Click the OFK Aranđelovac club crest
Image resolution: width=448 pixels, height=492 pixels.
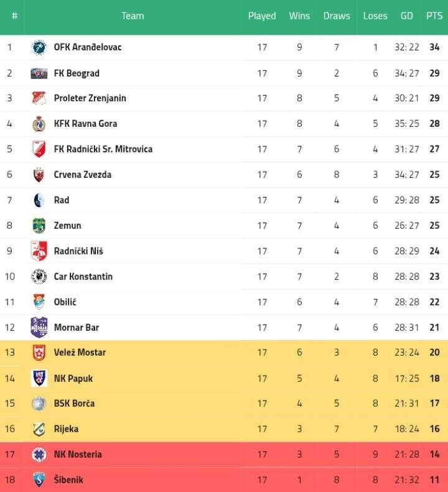point(39,47)
